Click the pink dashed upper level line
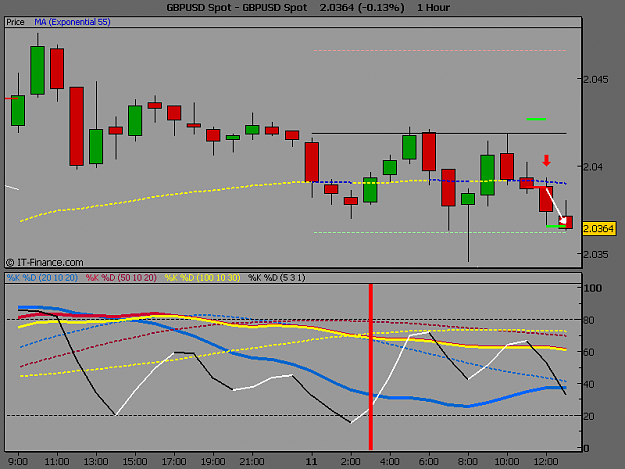 [x=440, y=51]
